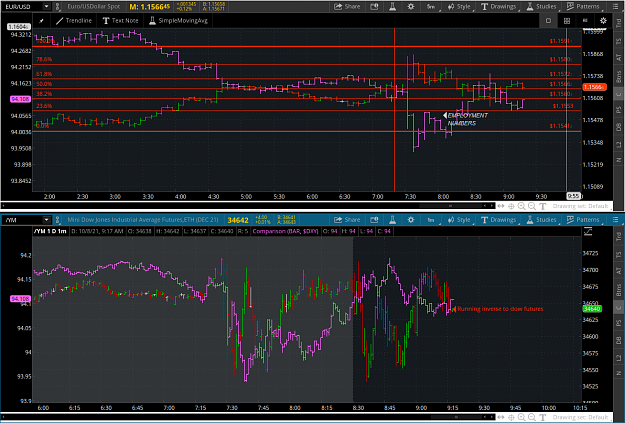Click the 61.8% Fibonacci level label

click(x=44, y=74)
